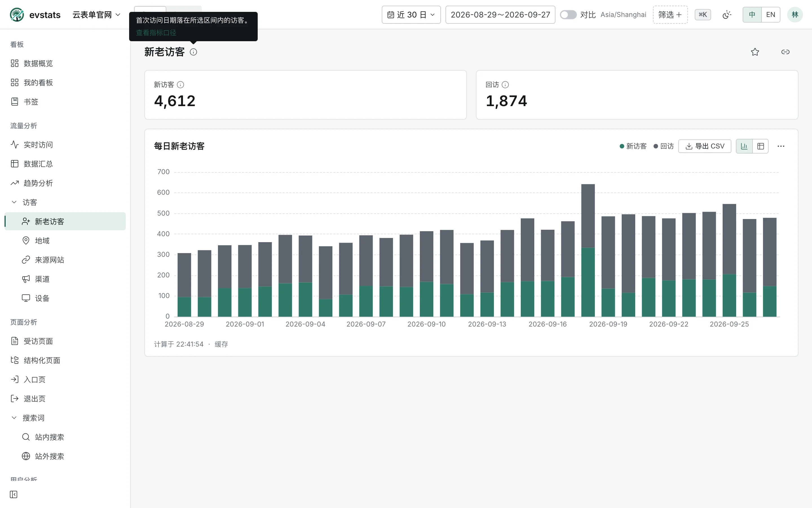The height and width of the screenshot is (508, 812).
Task: Toggle the 回访 legend series
Action: (x=664, y=146)
